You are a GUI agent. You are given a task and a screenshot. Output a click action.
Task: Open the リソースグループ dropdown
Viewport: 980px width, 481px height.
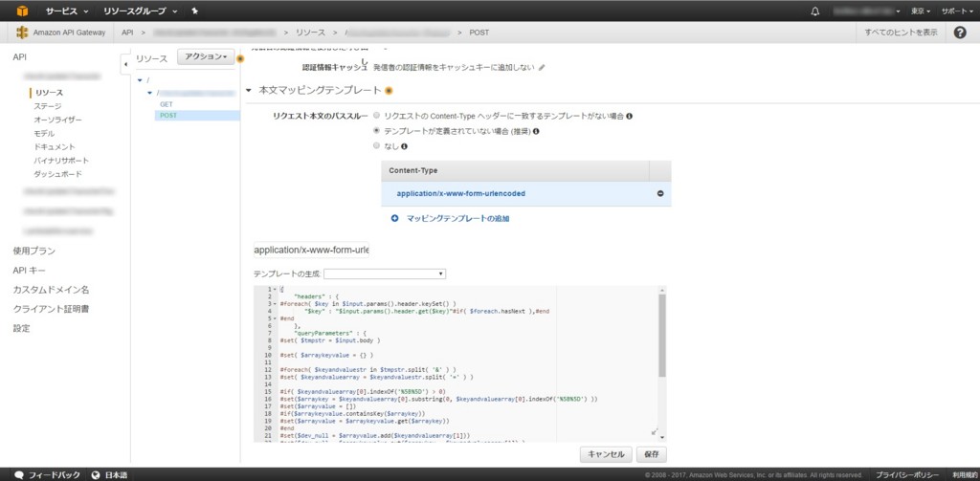tap(140, 11)
